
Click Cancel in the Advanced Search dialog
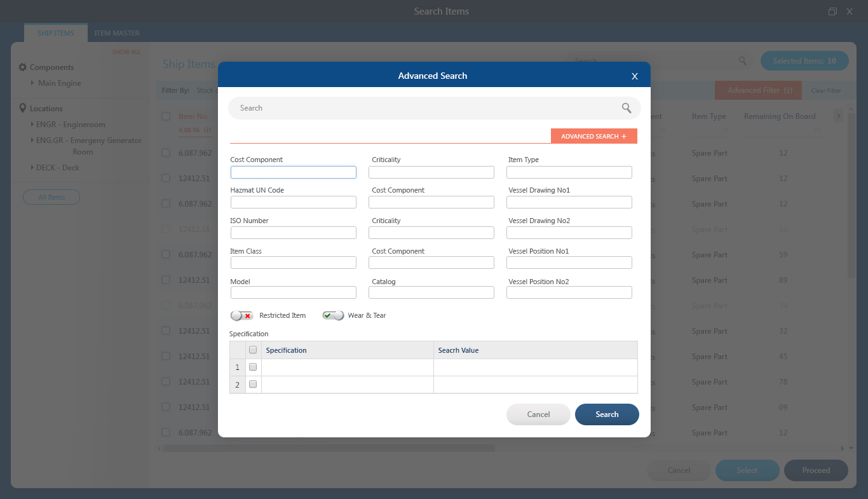(x=538, y=414)
